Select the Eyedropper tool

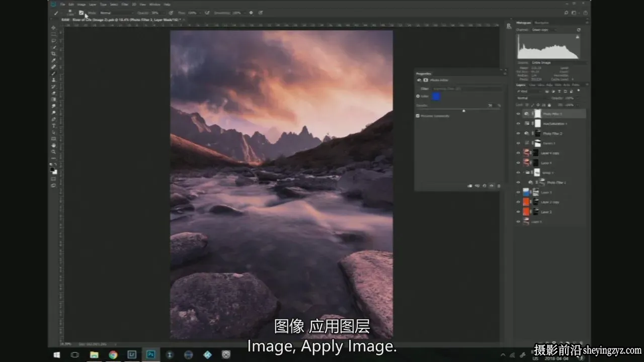click(54, 60)
